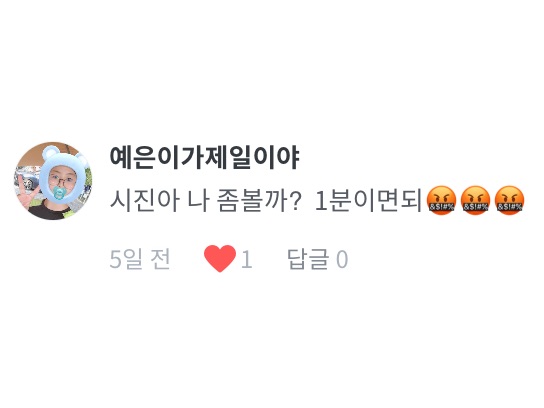The height and width of the screenshot is (408, 544).
Task: Click the word 좀볼까 in comment
Action: coord(252,201)
